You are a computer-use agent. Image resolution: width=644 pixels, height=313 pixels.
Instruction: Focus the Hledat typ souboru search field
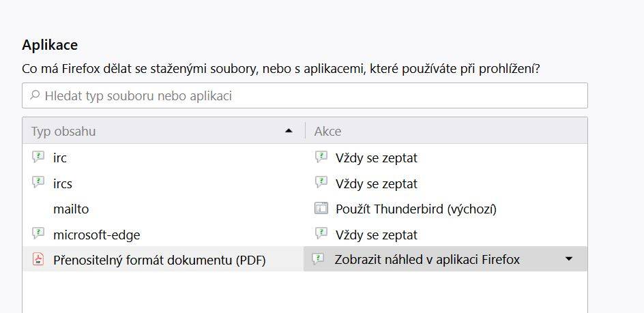point(305,95)
